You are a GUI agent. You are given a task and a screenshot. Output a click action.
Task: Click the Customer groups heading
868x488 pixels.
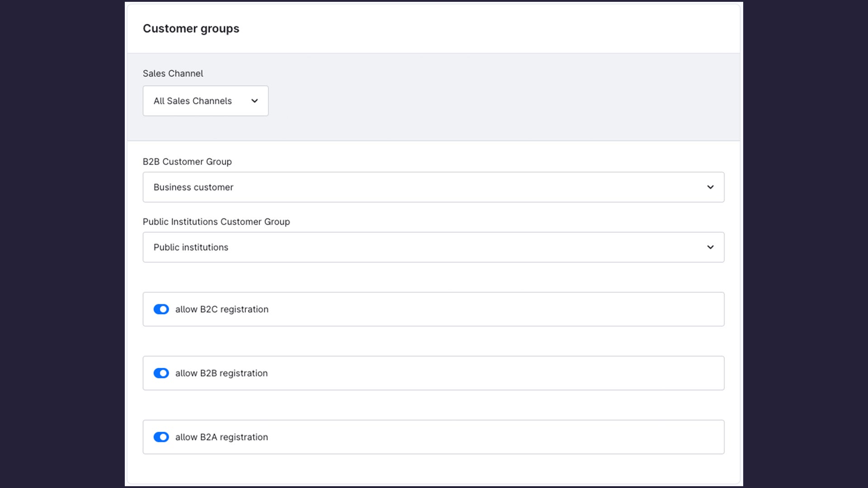click(x=191, y=28)
